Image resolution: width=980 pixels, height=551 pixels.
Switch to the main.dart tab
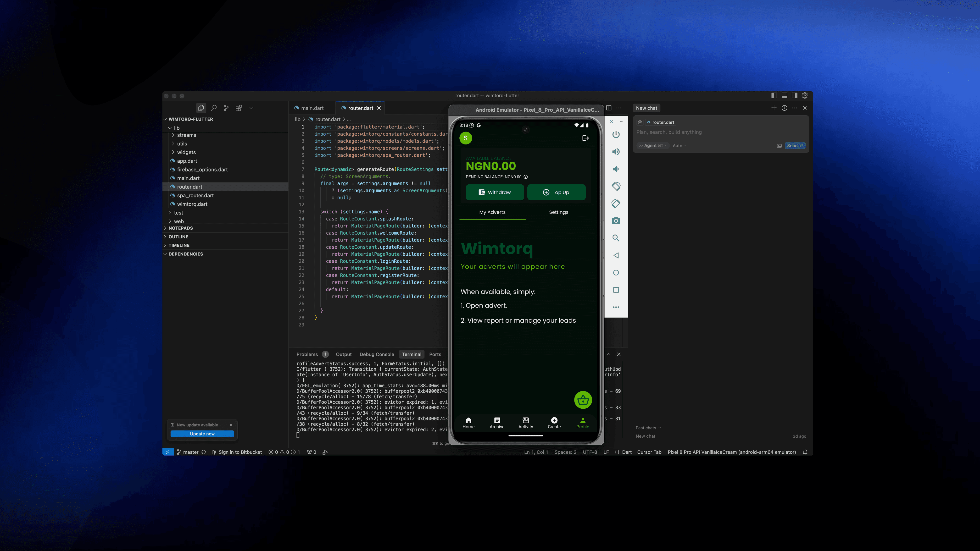311,108
